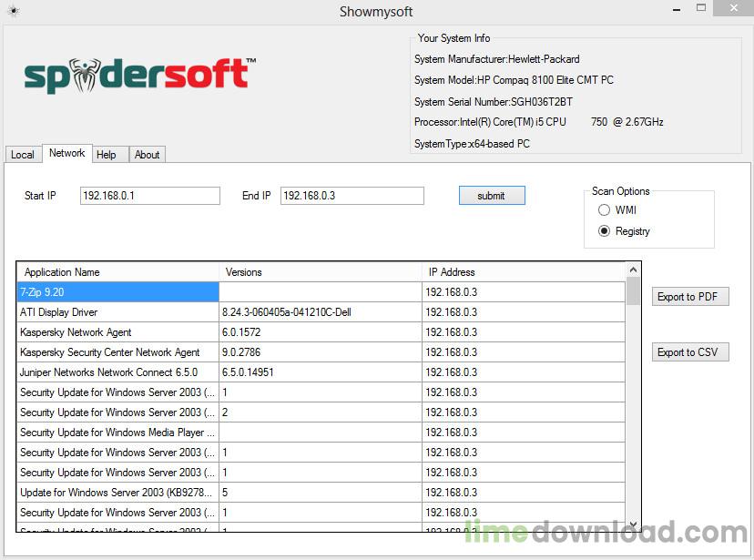754x560 pixels.
Task: Click version cell 6.5.0.14951
Action: pos(321,372)
